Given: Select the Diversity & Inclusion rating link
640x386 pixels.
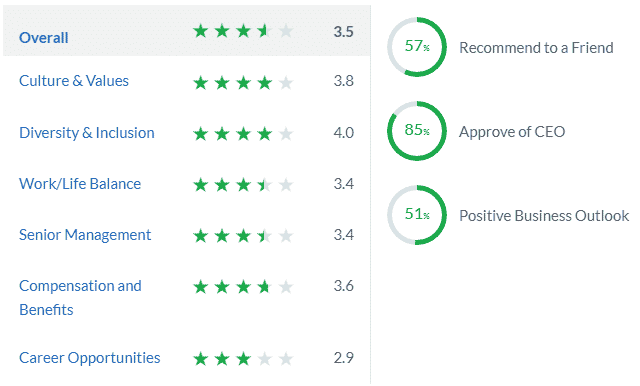Looking at the screenshot, I should 87,133.
